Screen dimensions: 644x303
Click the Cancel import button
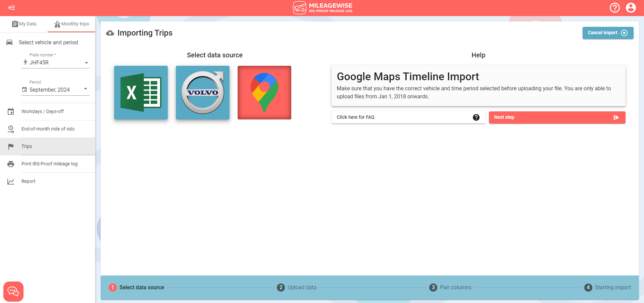tap(608, 33)
